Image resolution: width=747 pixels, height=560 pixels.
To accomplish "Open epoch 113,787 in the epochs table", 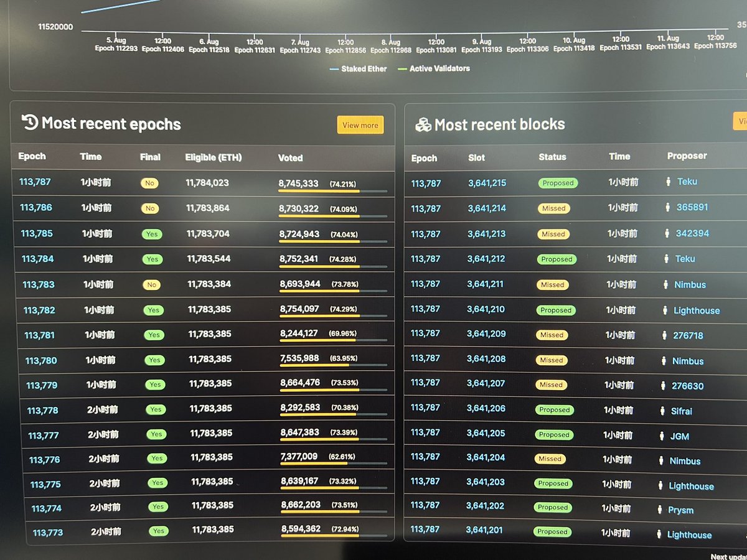I will tap(35, 182).
